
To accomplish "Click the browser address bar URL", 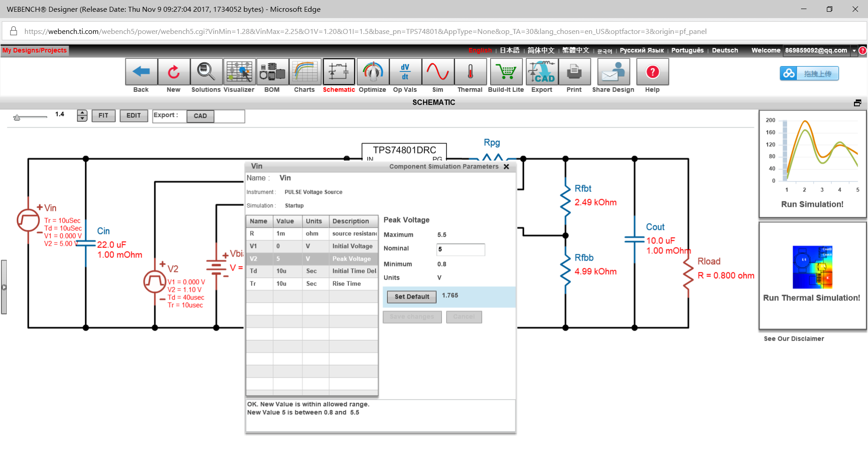I will [x=365, y=32].
